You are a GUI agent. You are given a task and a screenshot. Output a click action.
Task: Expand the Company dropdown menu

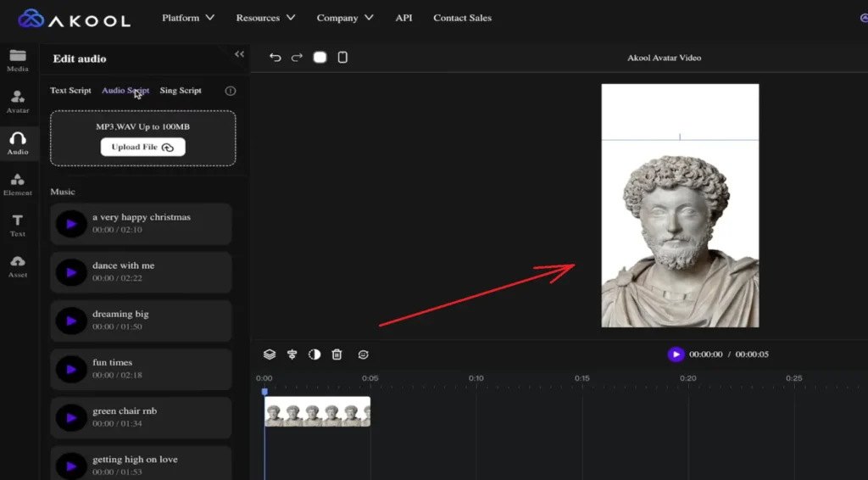pos(345,18)
